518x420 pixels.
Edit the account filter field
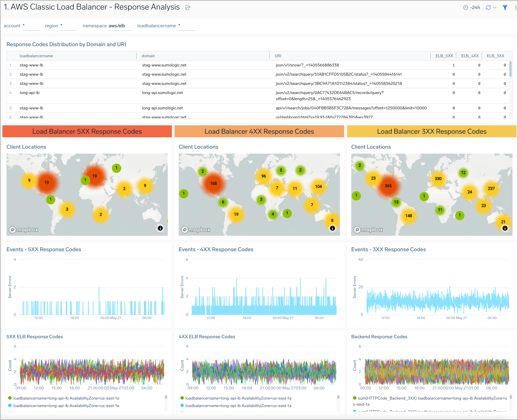click(x=31, y=26)
